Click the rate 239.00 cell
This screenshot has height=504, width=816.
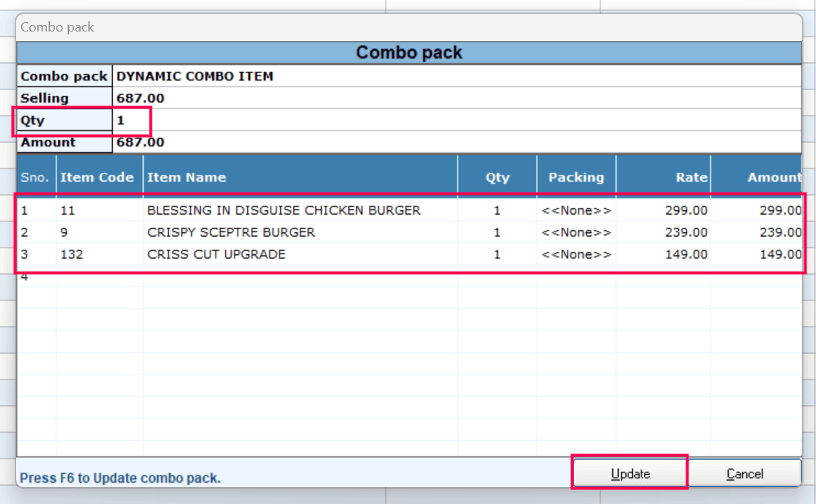[683, 232]
